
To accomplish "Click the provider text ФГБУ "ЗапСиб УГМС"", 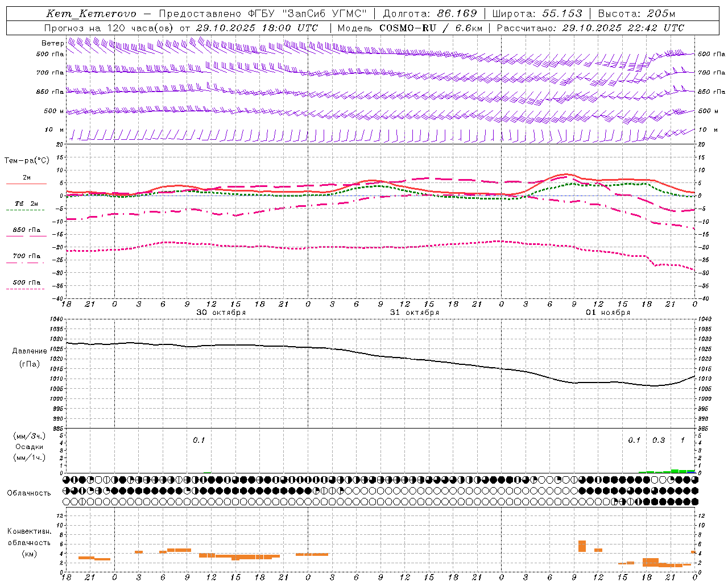I will pos(308,14).
